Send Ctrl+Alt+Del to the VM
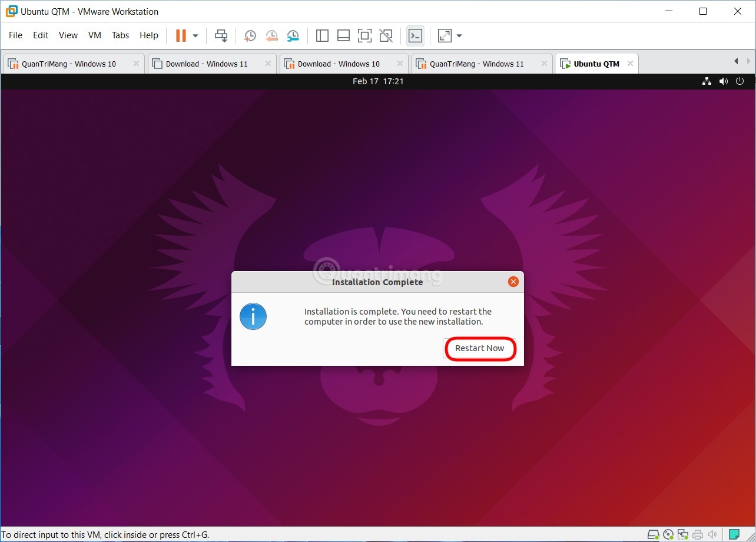Viewport: 756px width, 542px height. tap(221, 36)
